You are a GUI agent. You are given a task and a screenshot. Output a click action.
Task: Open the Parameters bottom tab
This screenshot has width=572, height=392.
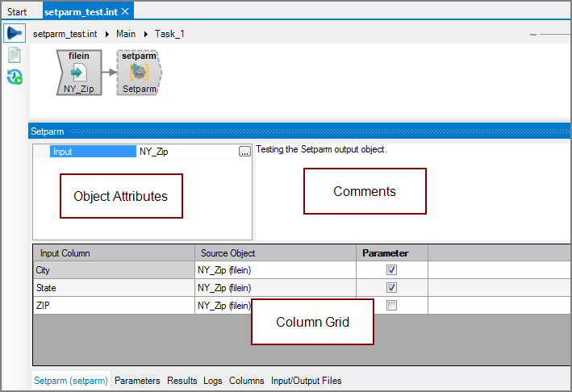pos(137,381)
